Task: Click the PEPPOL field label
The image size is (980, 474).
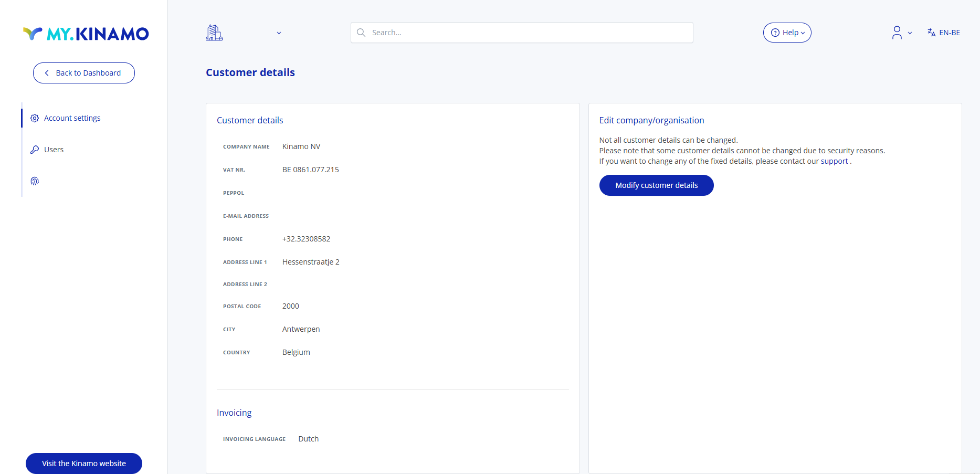Action: 234,193
